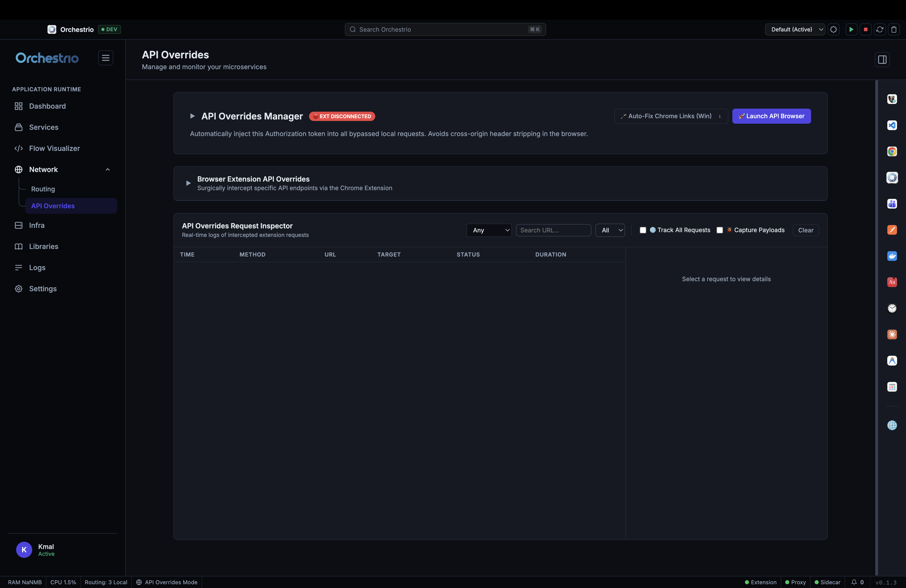Collapse the Network menu chevron
The image size is (906, 588).
[x=108, y=170]
